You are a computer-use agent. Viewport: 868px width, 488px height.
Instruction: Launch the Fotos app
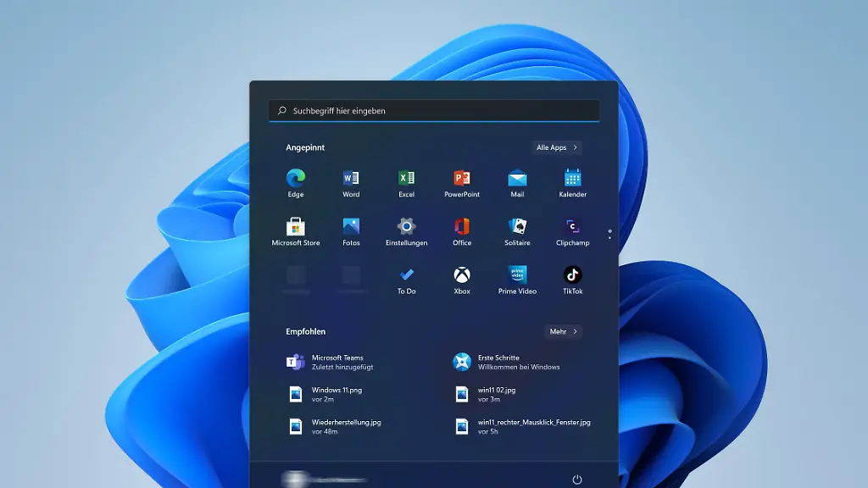pyautogui.click(x=351, y=228)
